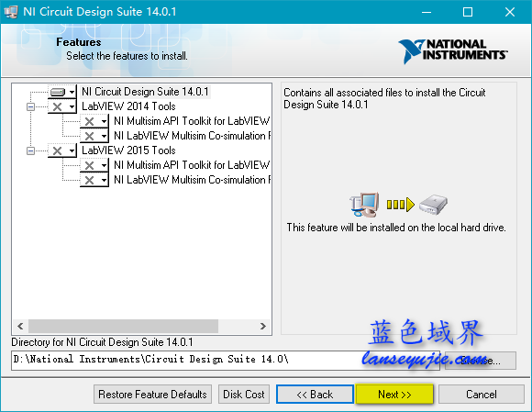Close the installer window
The width and height of the screenshot is (532, 412).
tap(510, 12)
